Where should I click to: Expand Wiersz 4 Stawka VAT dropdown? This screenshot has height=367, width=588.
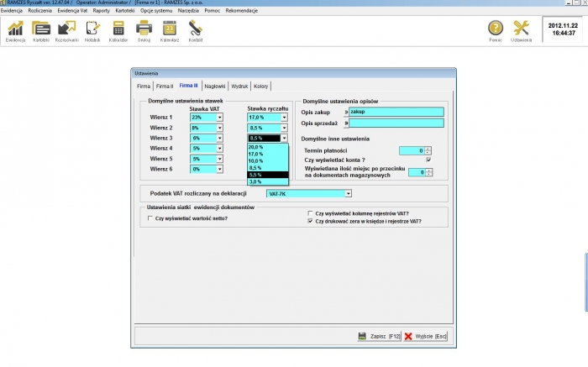[x=220, y=149]
